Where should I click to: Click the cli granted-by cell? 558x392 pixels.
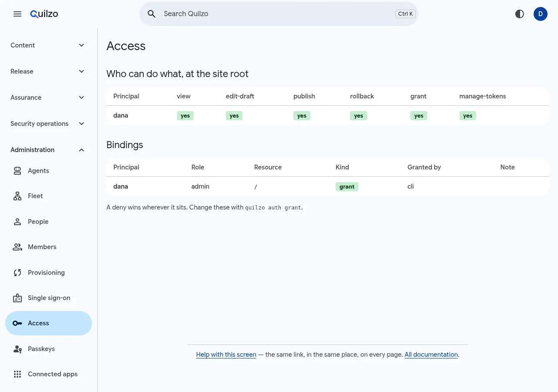coord(411,186)
